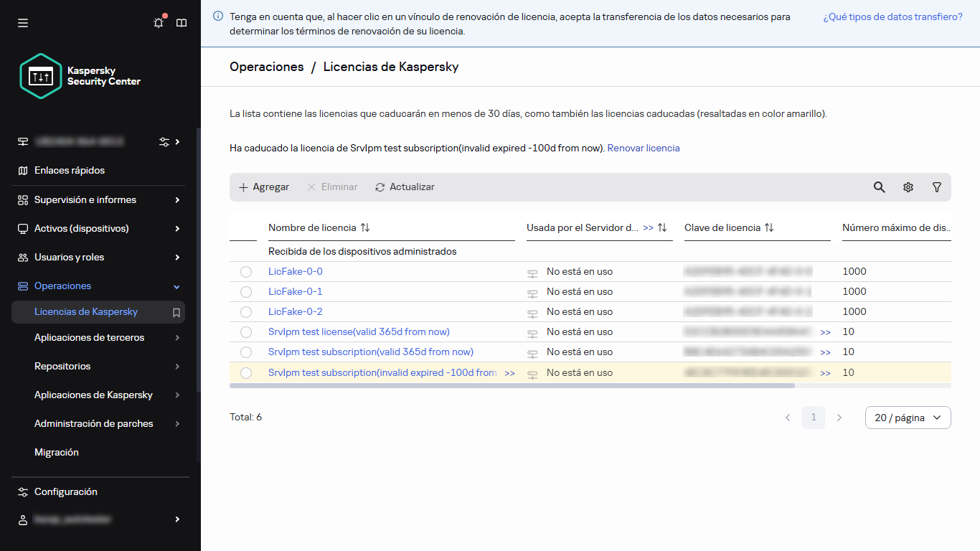The height and width of the screenshot is (551, 980).
Task: Select Migración in the sidebar
Action: pyautogui.click(x=57, y=452)
